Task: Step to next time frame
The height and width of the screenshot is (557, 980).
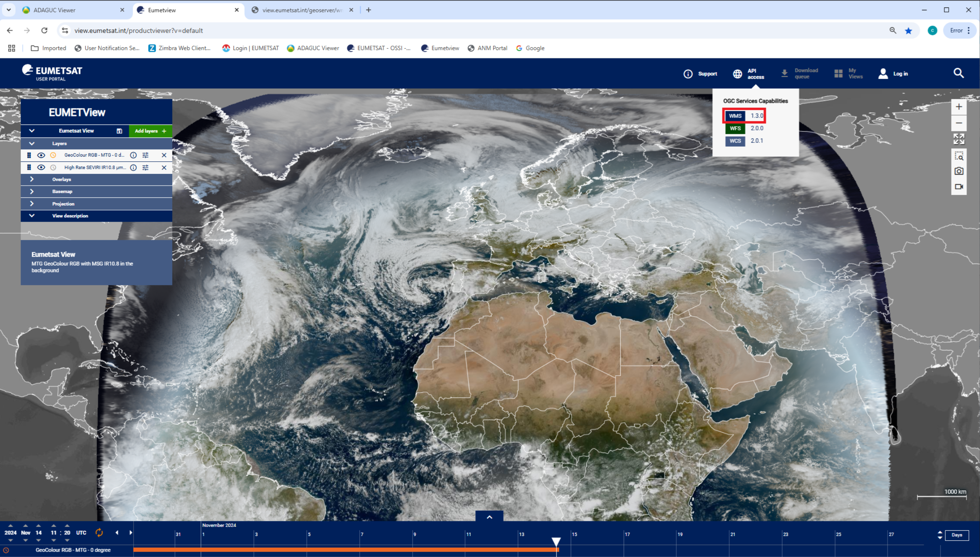Action: point(130,532)
